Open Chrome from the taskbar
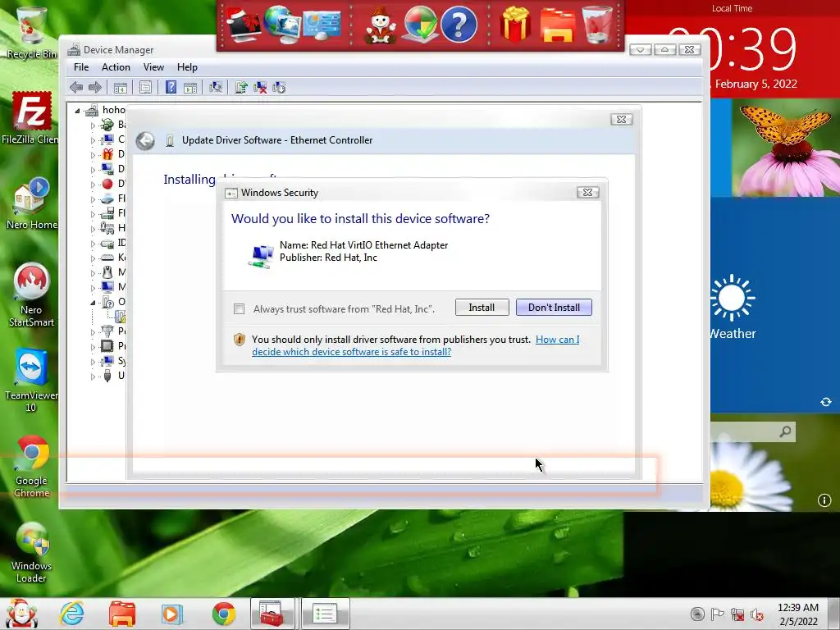Screen dimensions: 840x630 point(223,614)
